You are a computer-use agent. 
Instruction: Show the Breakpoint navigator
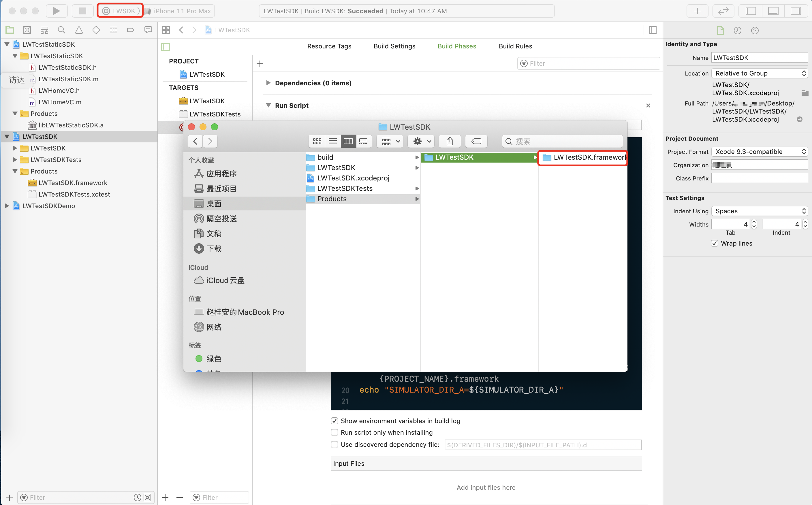click(x=131, y=30)
